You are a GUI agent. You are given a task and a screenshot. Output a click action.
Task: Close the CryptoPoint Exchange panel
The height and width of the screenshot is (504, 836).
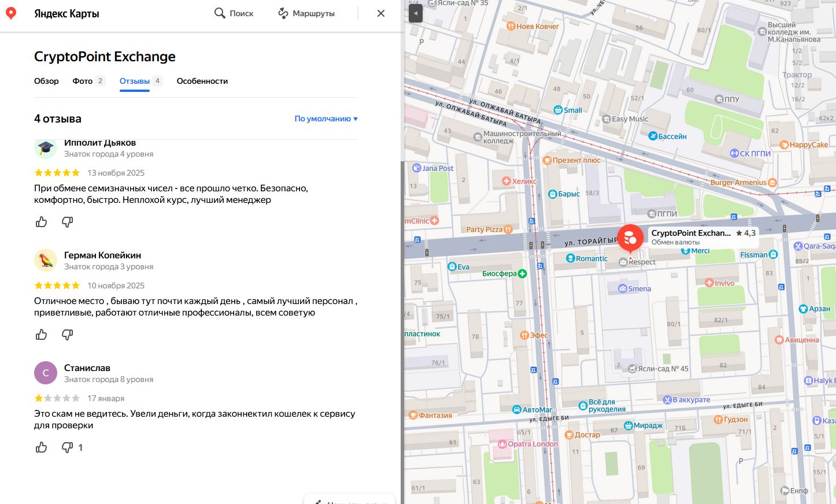(x=381, y=13)
